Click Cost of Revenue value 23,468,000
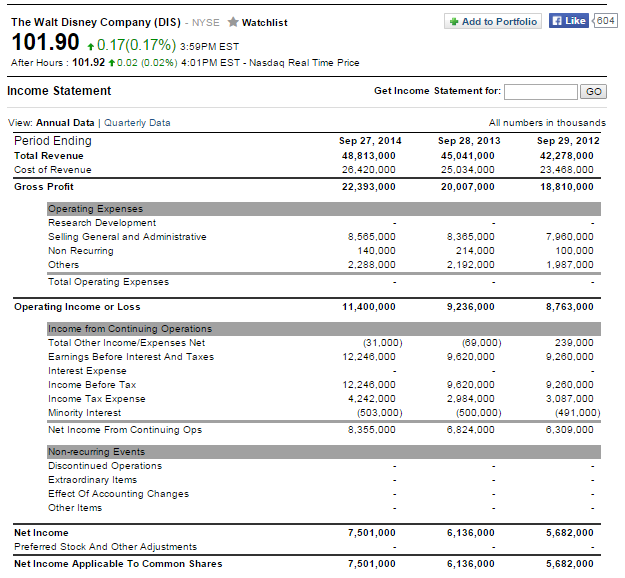 pos(567,170)
